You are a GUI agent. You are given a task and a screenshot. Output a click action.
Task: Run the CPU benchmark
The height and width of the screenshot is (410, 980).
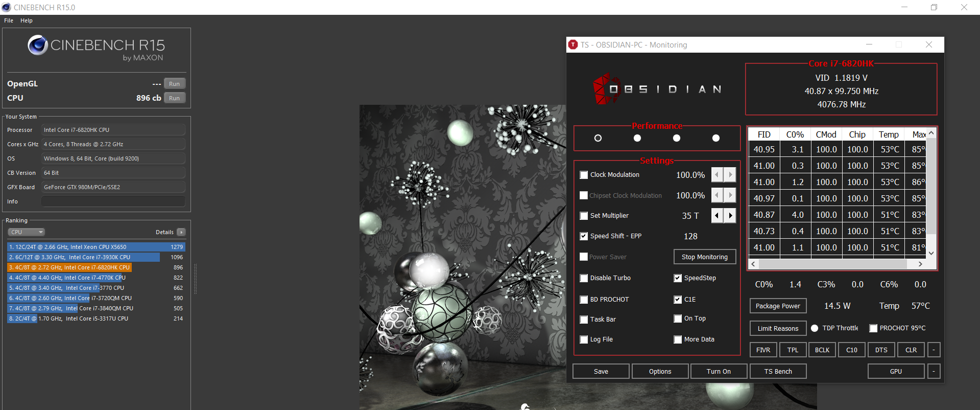(175, 98)
